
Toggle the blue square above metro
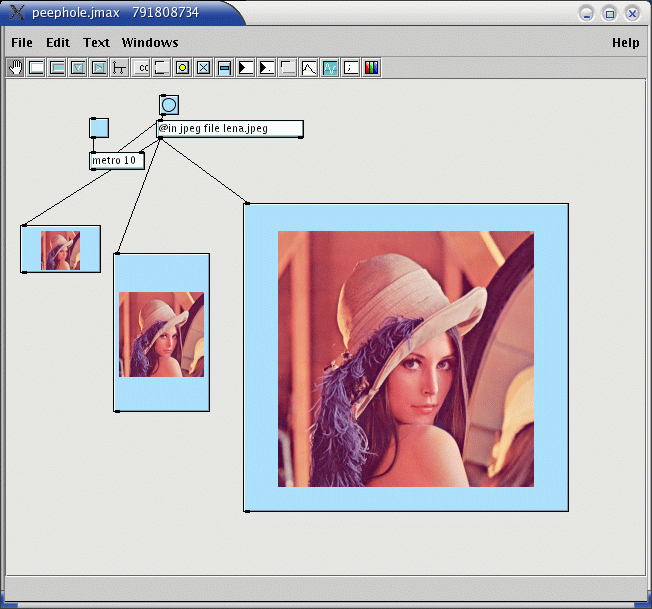99,128
